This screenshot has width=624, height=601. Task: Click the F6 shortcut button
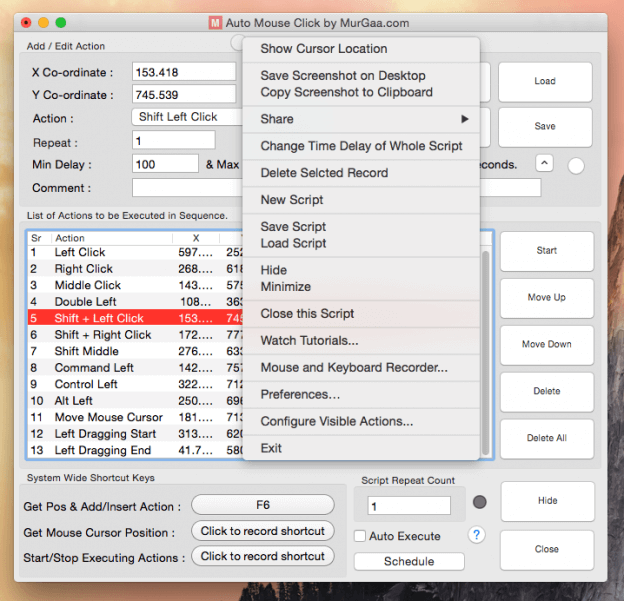(263, 505)
